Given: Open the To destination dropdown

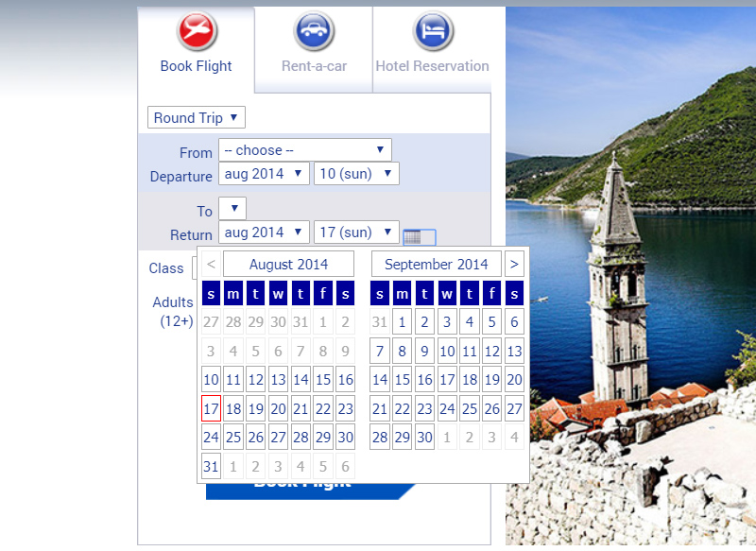Looking at the screenshot, I should [232, 209].
